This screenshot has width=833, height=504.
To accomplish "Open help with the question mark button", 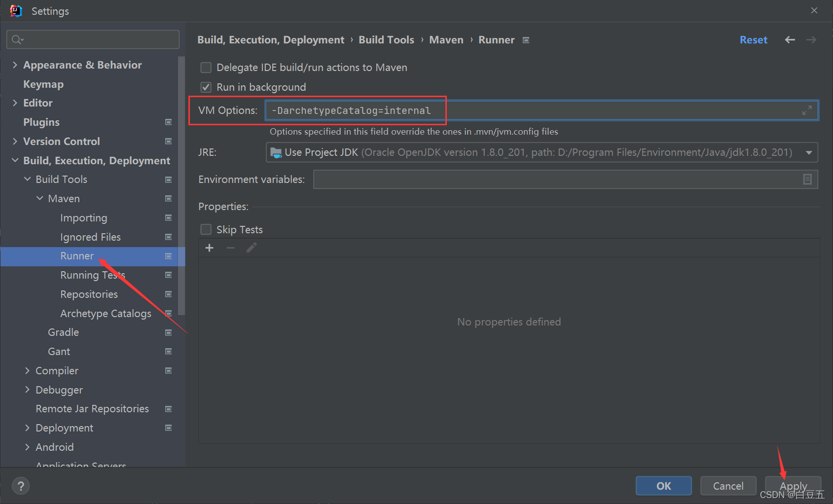I will (x=21, y=486).
